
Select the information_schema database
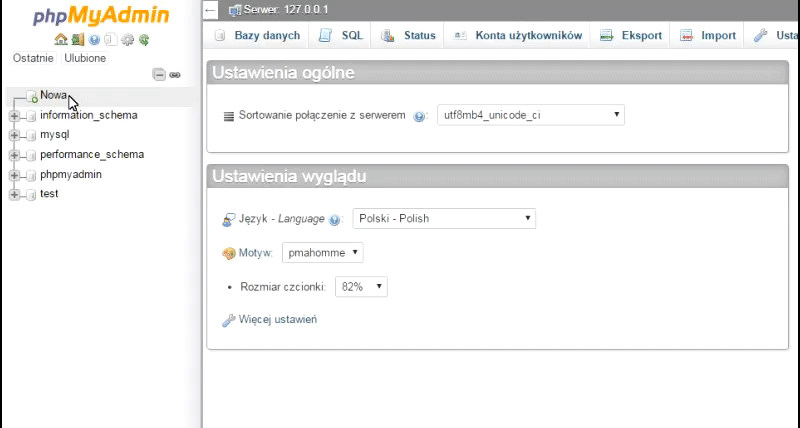click(89, 115)
